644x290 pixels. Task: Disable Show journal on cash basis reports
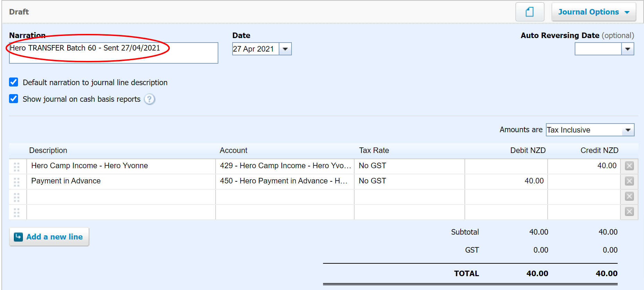[14, 99]
